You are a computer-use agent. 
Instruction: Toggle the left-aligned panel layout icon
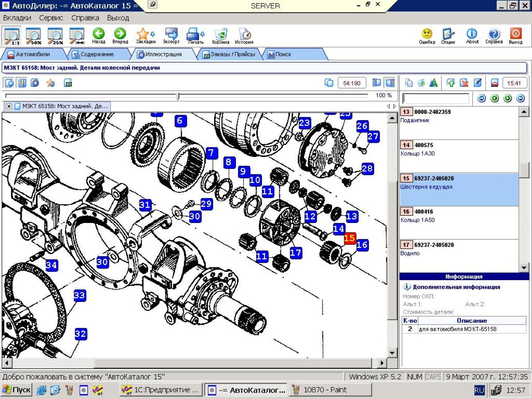tap(377, 83)
